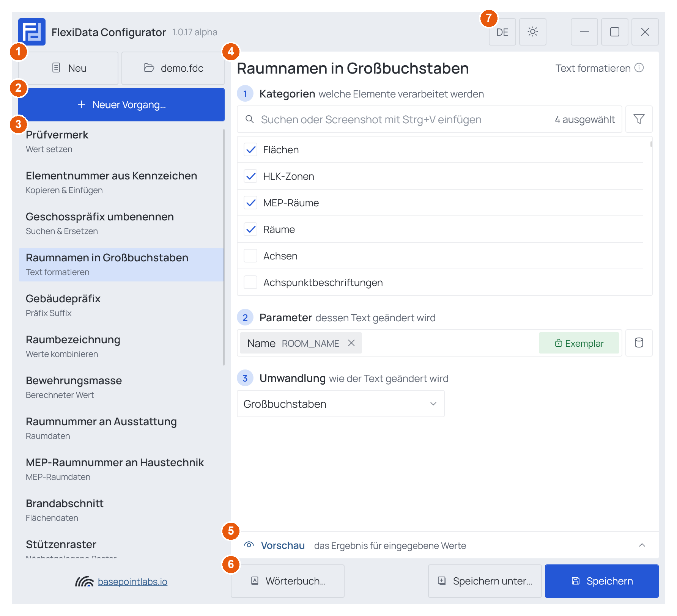Uncheck the HLK-Zonen category
This screenshot has height=616, width=677.
(x=250, y=176)
